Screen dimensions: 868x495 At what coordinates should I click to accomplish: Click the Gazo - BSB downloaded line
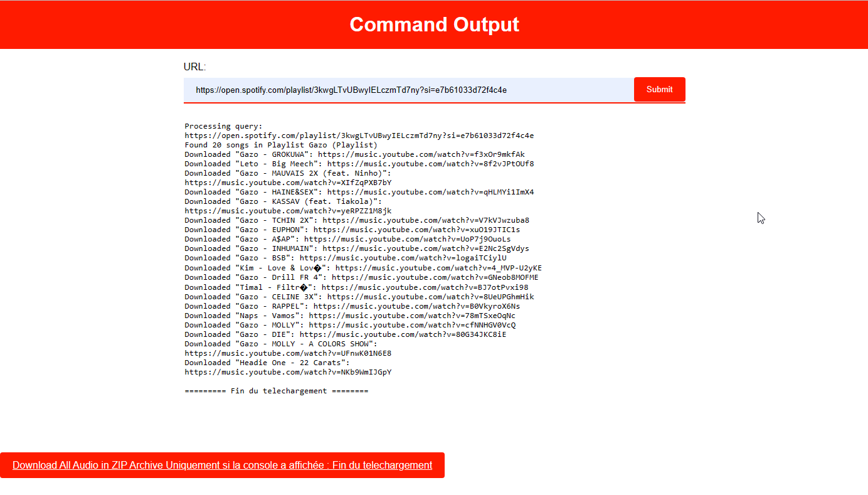click(346, 258)
